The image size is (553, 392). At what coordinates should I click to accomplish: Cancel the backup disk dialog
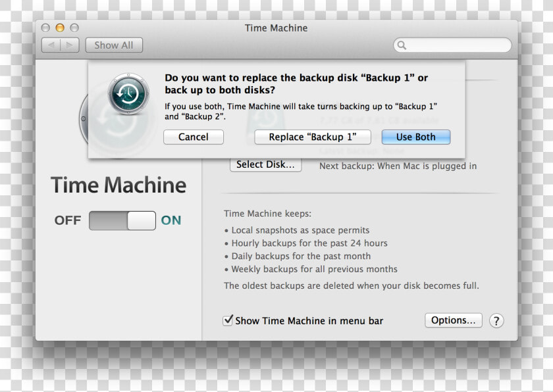(194, 137)
